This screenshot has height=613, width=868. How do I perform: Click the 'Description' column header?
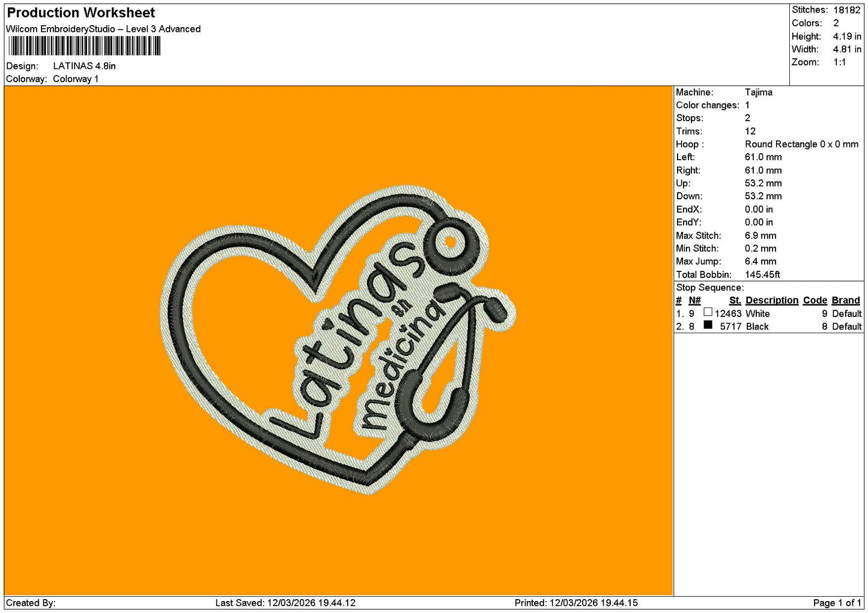(x=772, y=300)
